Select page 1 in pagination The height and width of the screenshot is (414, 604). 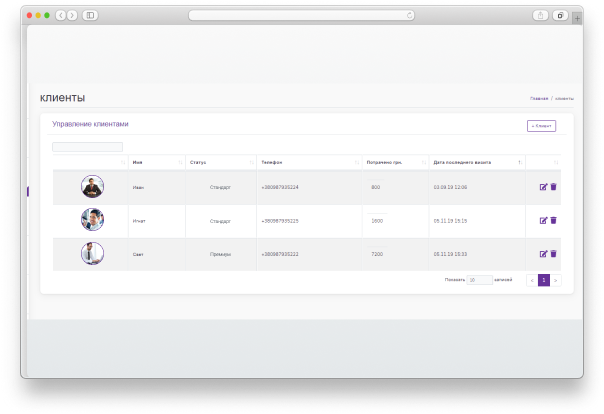click(543, 280)
